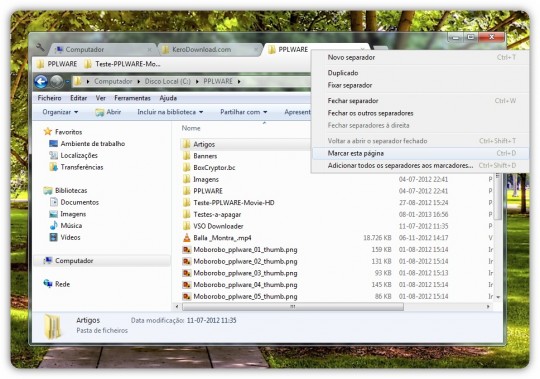Expand Incluir na biblioteca dropdown
This screenshot has width=540, height=379.
[170, 112]
